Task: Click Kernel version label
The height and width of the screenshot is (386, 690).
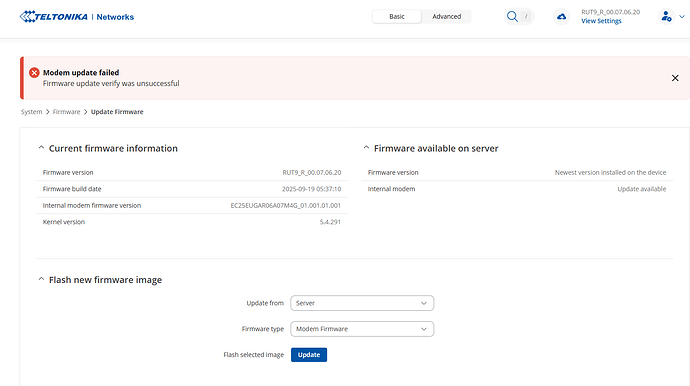Action: tap(64, 222)
